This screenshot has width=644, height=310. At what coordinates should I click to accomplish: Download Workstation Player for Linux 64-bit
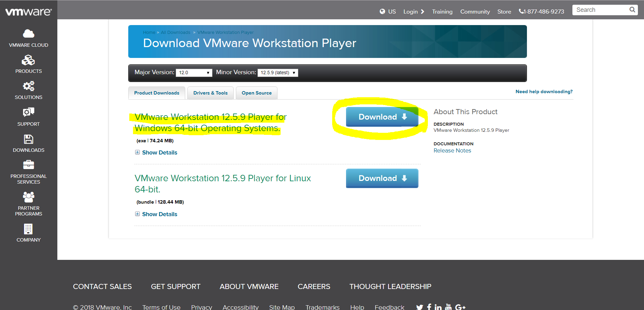[382, 178]
